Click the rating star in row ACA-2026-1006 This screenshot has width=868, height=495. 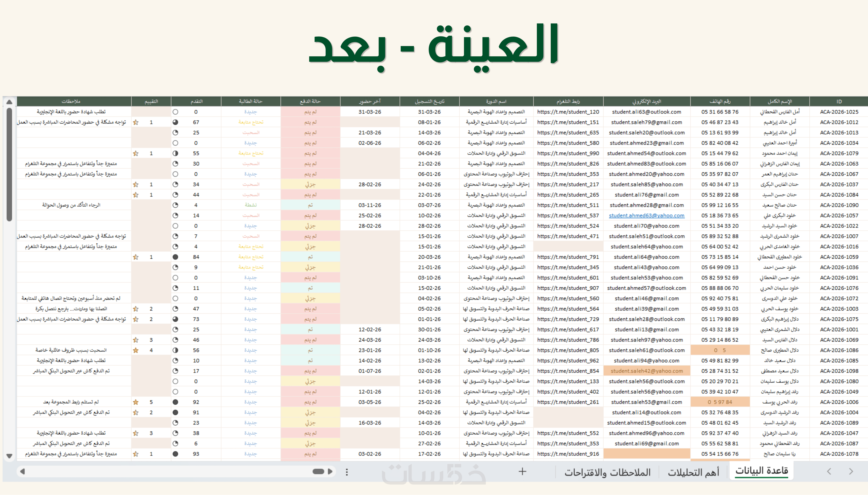(136, 402)
